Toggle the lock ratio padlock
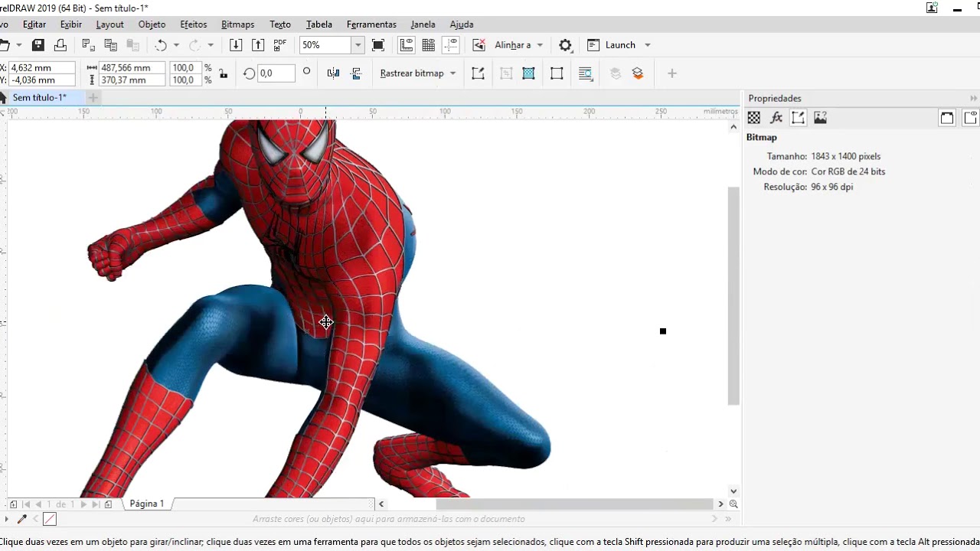The image size is (980, 551). tap(223, 74)
